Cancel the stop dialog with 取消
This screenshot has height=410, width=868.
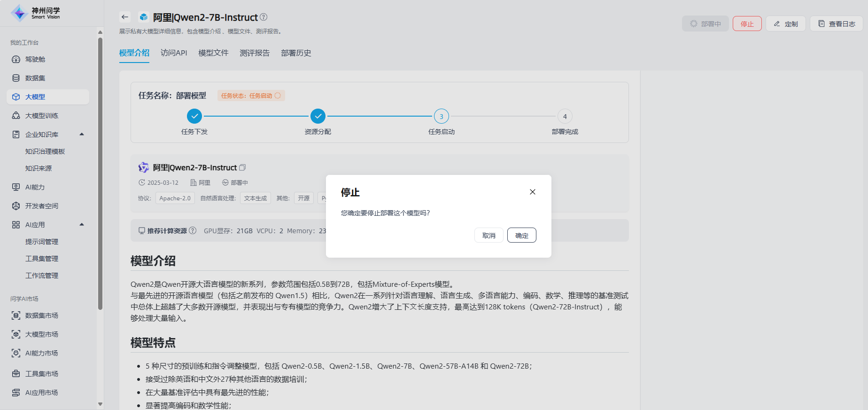488,235
